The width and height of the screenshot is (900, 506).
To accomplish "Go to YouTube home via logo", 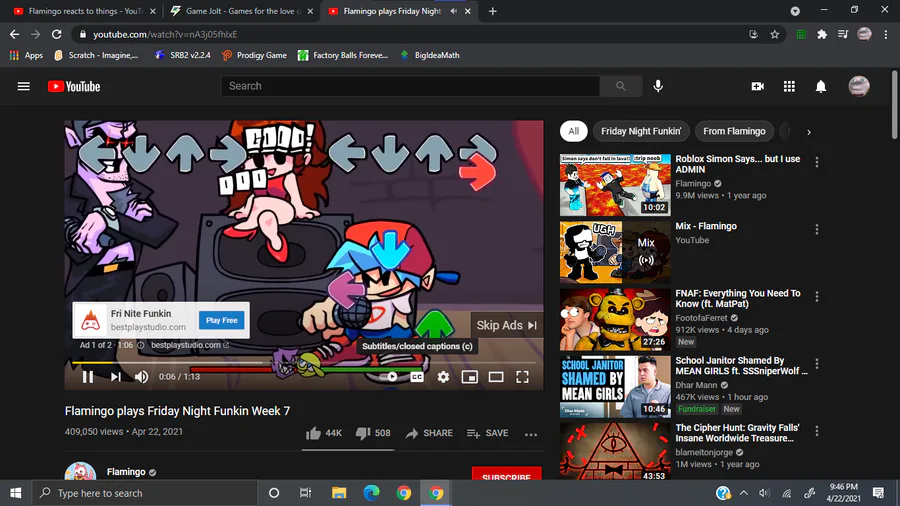I will [74, 86].
